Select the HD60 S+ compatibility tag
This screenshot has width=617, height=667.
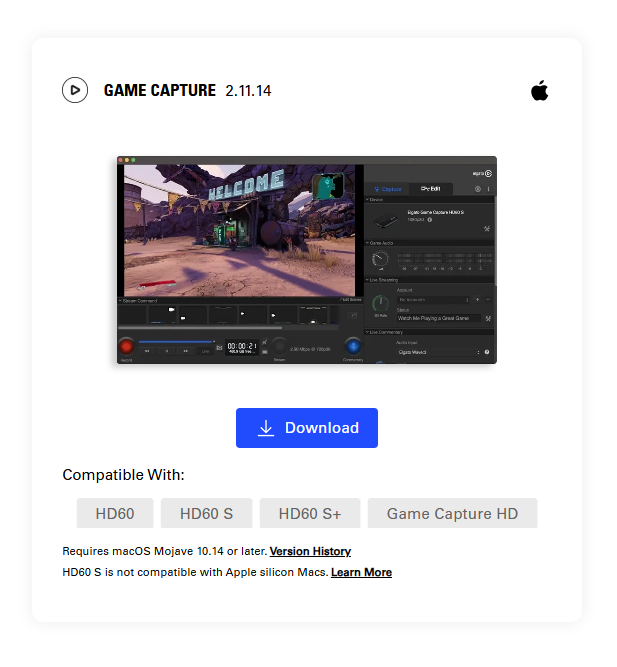(310, 513)
